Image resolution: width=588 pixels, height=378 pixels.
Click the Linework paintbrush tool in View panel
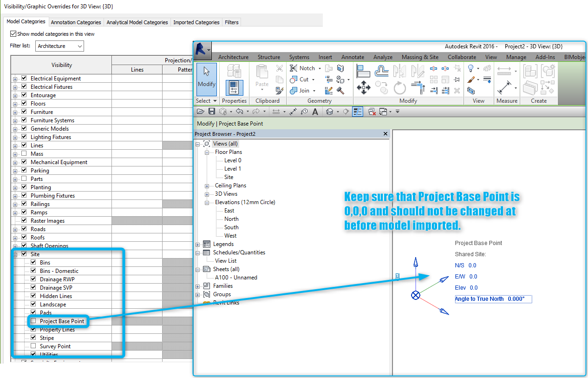click(471, 80)
